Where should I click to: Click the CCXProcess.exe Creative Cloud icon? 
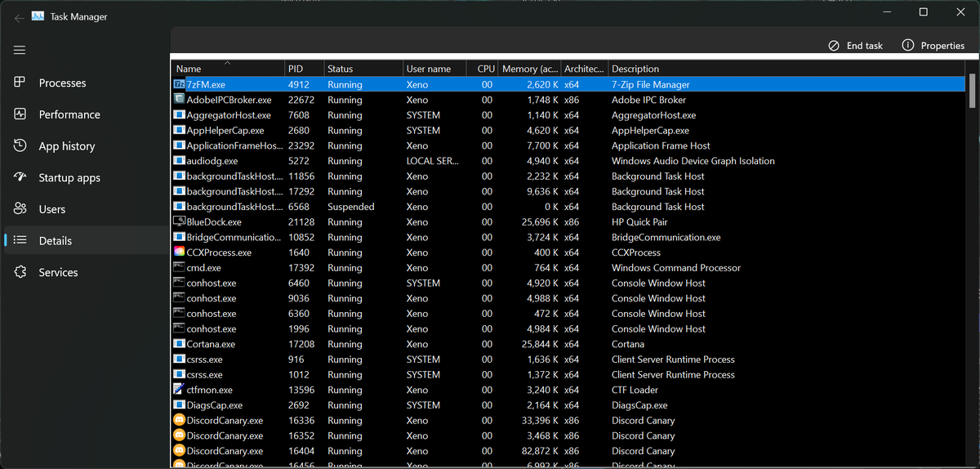tap(180, 252)
